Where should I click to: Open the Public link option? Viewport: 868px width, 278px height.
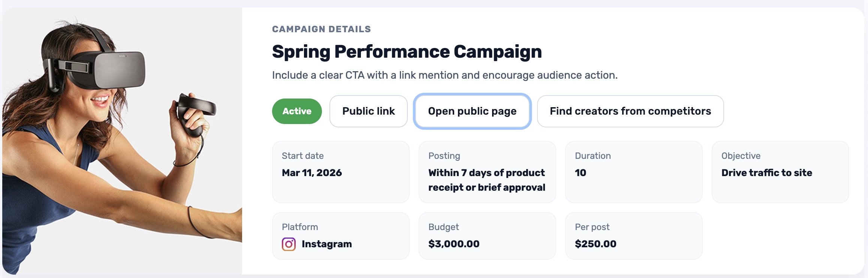click(x=368, y=111)
